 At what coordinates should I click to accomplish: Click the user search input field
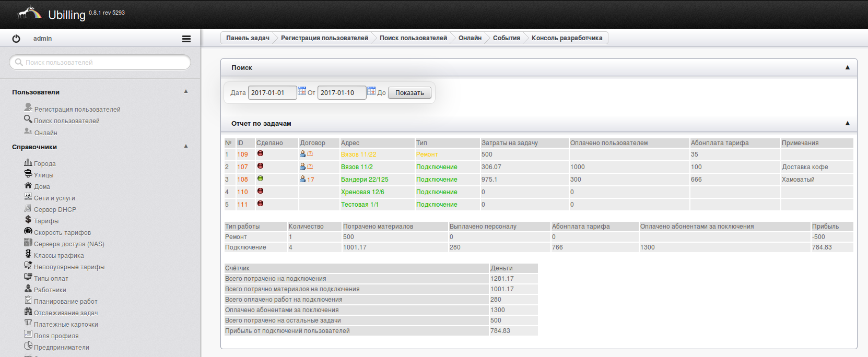pyautogui.click(x=100, y=63)
